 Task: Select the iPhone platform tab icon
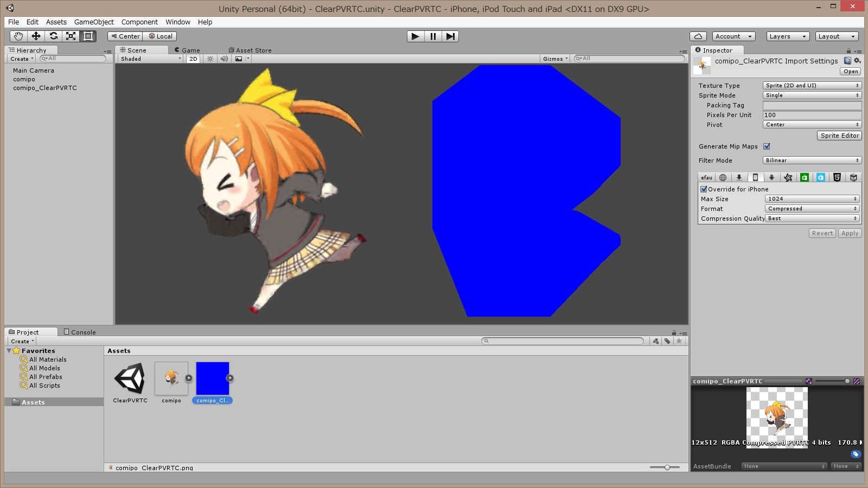[755, 177]
